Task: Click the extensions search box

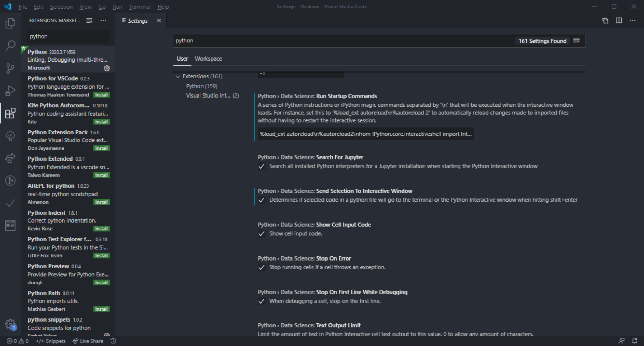Action: (68, 36)
